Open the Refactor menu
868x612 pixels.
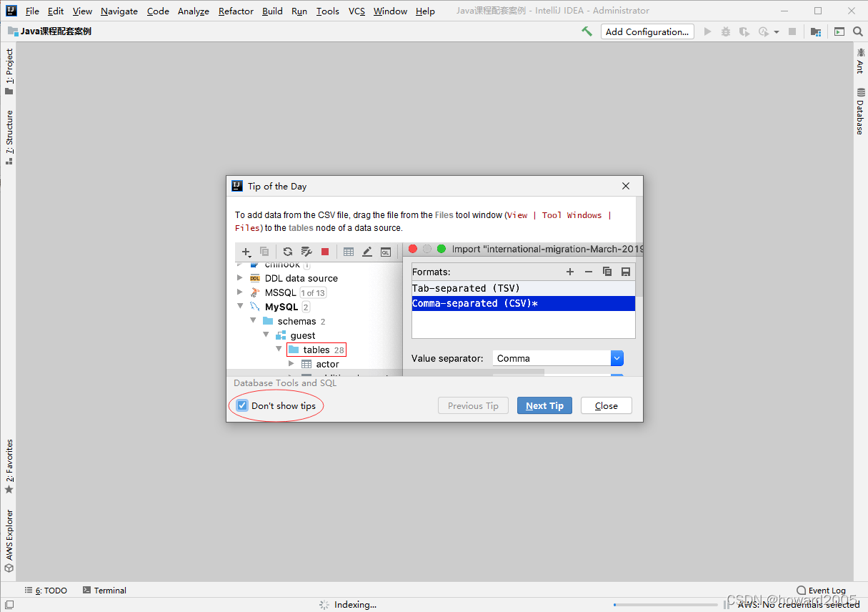coord(236,11)
